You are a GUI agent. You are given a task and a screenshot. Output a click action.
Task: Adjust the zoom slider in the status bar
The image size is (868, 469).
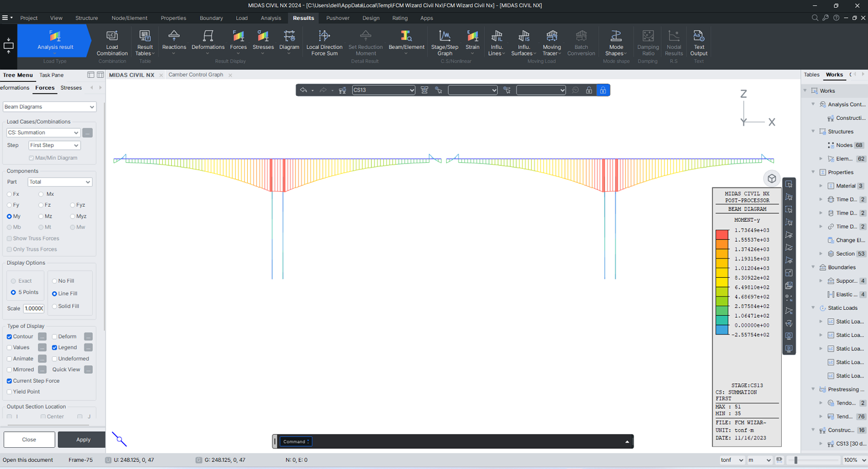click(x=796, y=460)
